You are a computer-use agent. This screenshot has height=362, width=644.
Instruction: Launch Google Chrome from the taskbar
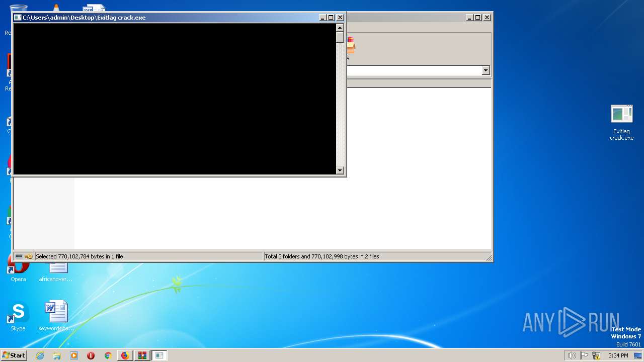pos(108,355)
